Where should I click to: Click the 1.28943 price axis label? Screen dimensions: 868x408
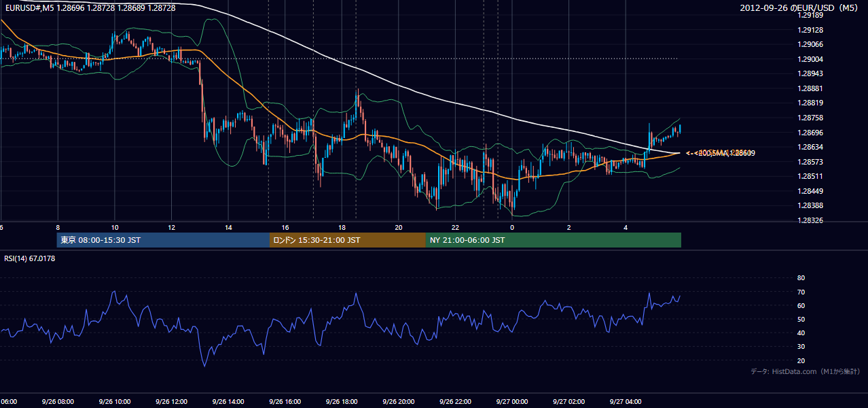(810, 73)
